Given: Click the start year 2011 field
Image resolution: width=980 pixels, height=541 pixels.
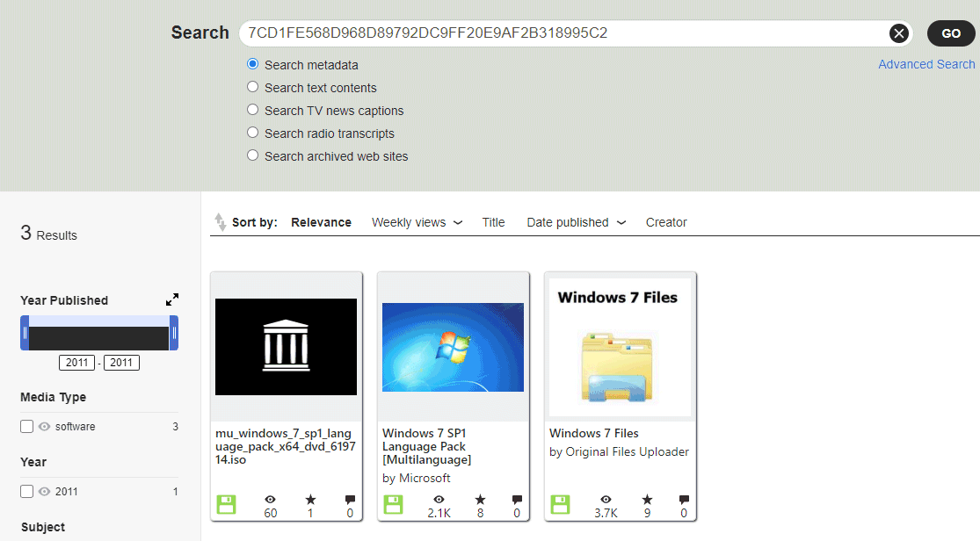Looking at the screenshot, I should pos(76,363).
